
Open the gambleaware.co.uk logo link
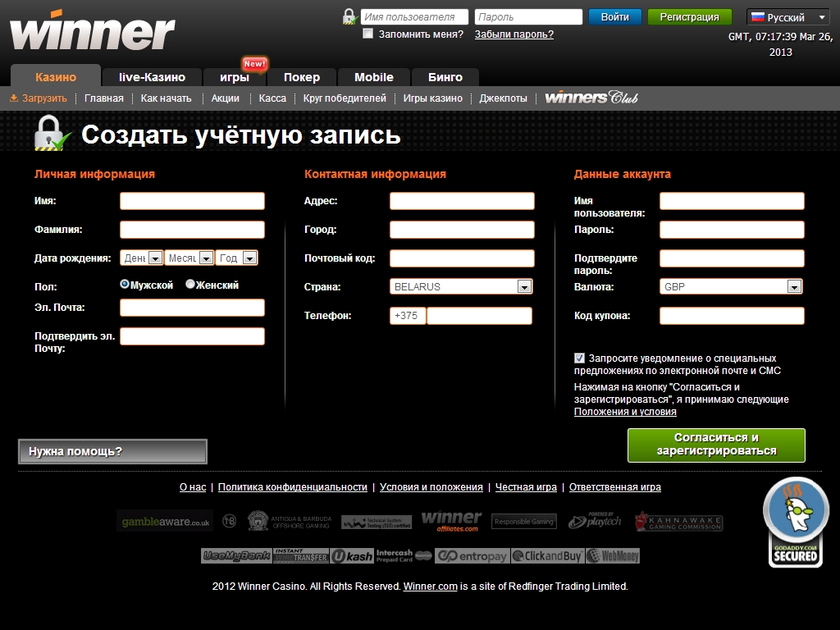tap(165, 521)
